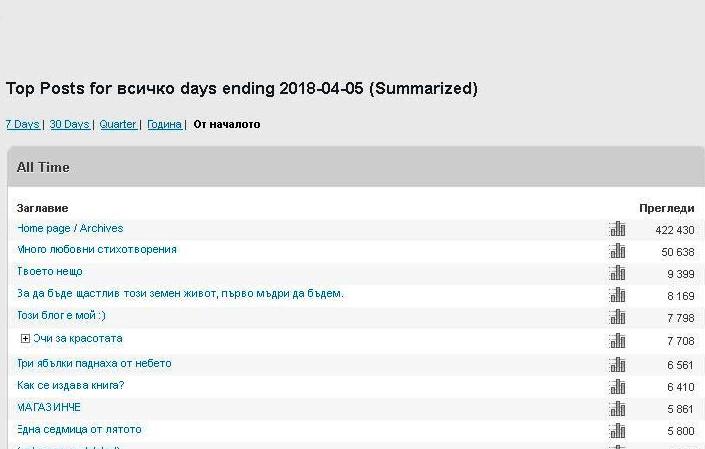
Task: Click stats chart icon for Много любовни стихотворения
Action: point(617,251)
